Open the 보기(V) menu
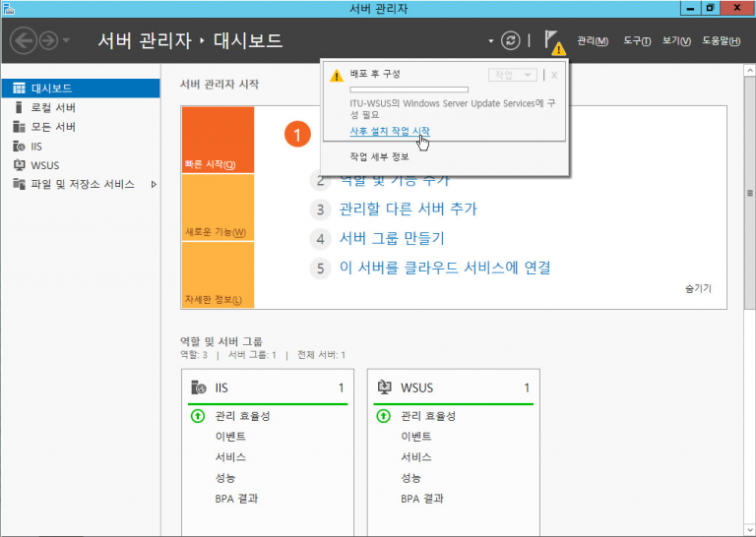Viewport: 756px width, 537px height. pyautogui.click(x=676, y=41)
